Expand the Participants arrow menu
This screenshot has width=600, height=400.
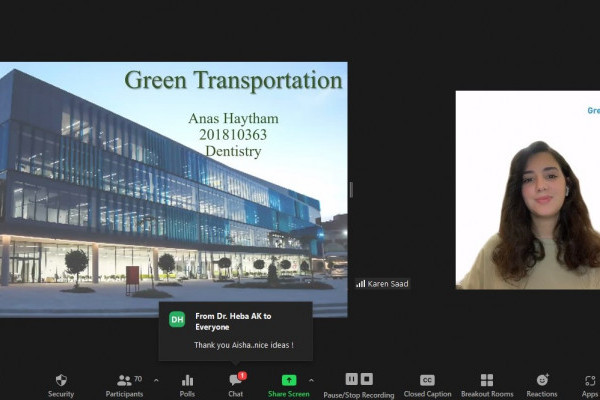pos(156,380)
